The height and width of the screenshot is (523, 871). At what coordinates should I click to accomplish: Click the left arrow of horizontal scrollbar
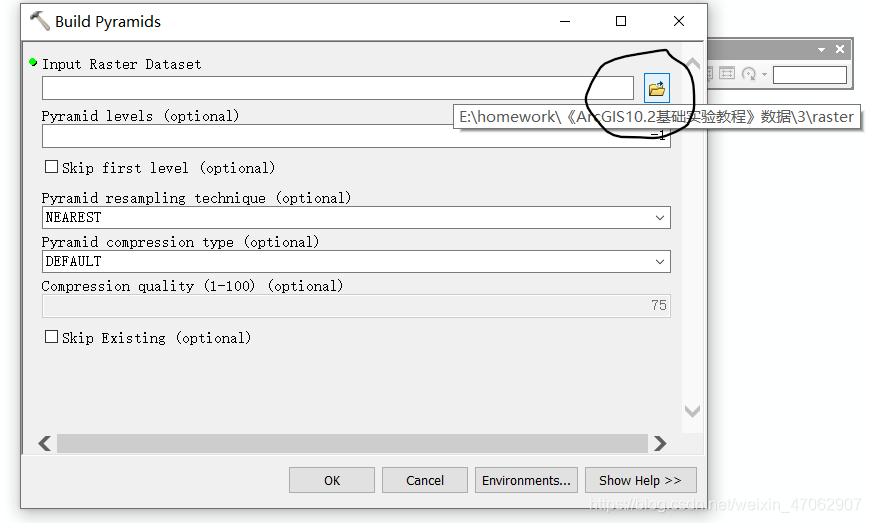[x=45, y=443]
